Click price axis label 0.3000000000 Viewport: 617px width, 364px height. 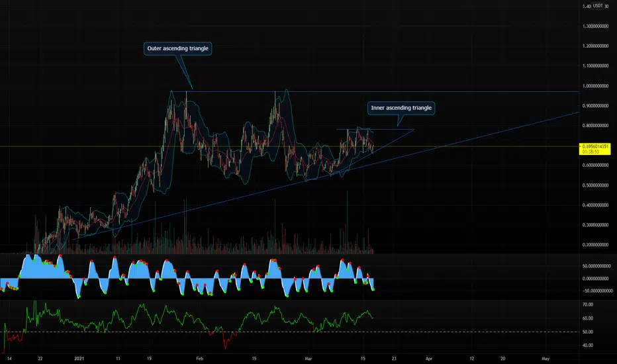click(595, 225)
